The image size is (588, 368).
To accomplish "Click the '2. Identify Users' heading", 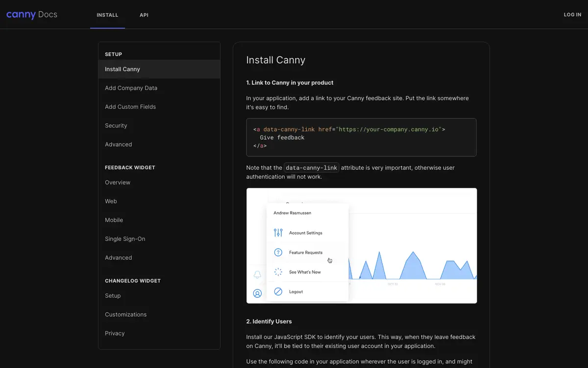I will tap(269, 321).
